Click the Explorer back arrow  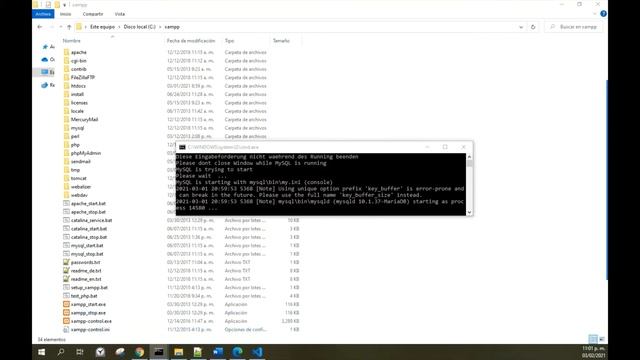[x=40, y=27]
